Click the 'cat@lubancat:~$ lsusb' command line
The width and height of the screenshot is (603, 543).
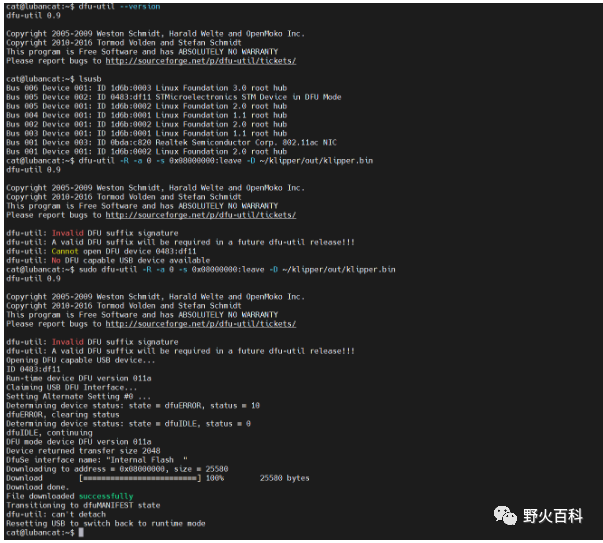coord(53,79)
